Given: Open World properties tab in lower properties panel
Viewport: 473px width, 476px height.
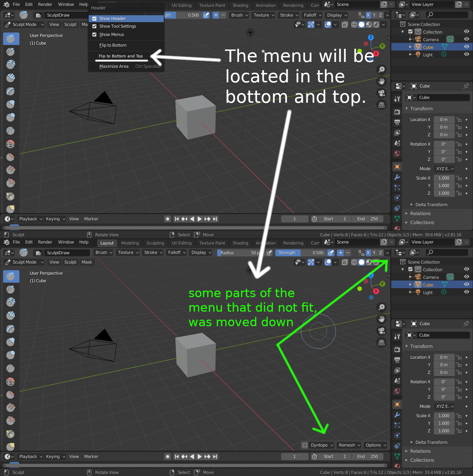Looking at the screenshot, I should pyautogui.click(x=397, y=391).
